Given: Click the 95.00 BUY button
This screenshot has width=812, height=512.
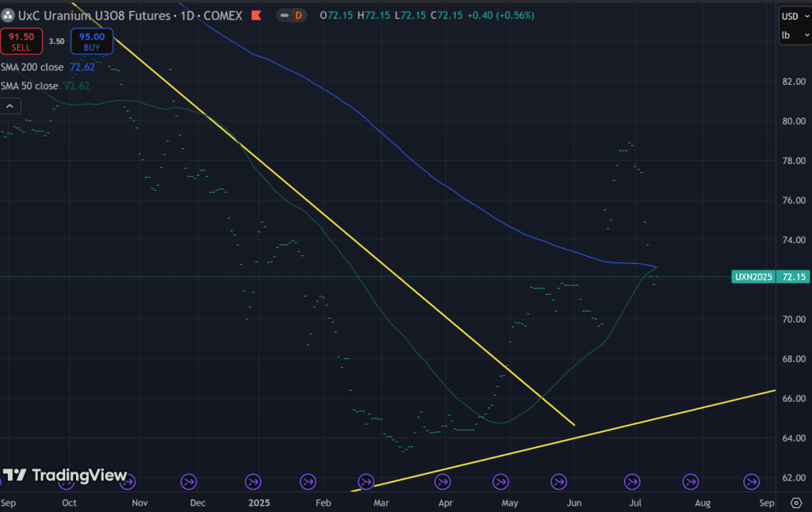Looking at the screenshot, I should point(92,41).
